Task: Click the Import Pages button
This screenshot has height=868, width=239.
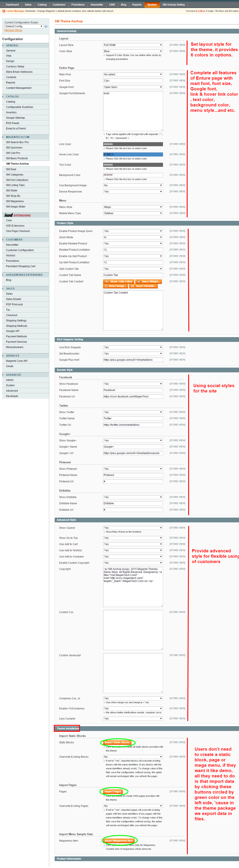Action: coord(113,792)
